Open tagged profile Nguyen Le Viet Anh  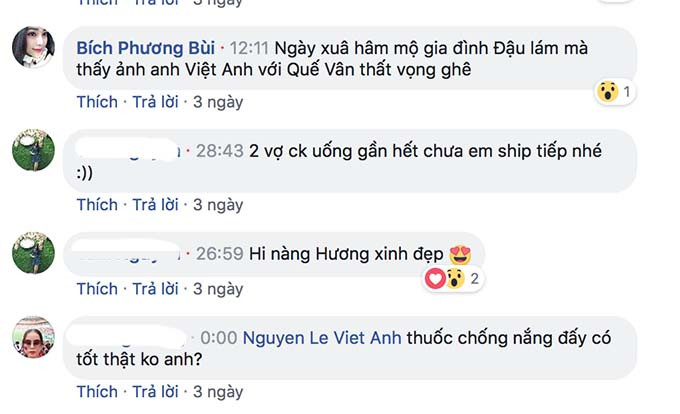point(322,338)
